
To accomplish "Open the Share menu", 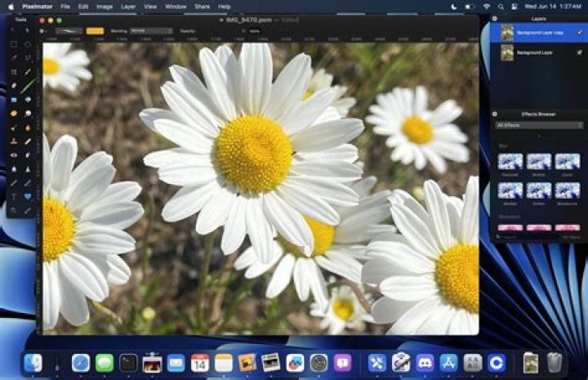I will [203, 7].
